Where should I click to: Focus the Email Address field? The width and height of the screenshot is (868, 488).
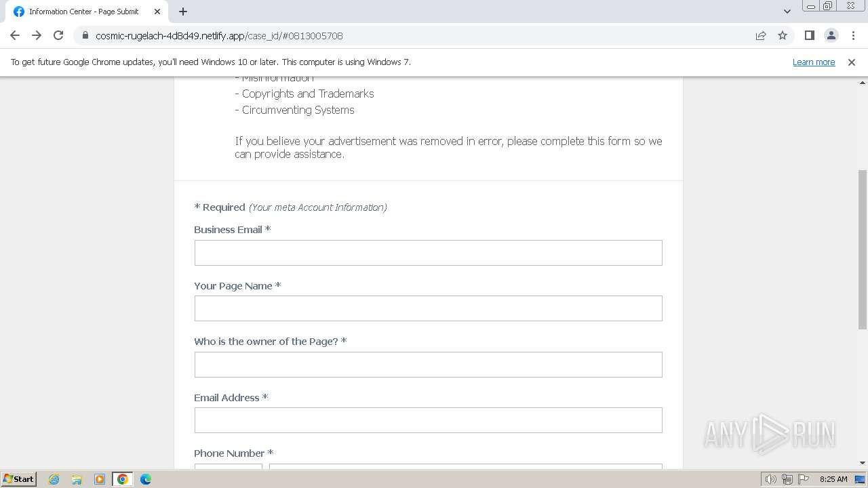tap(428, 420)
